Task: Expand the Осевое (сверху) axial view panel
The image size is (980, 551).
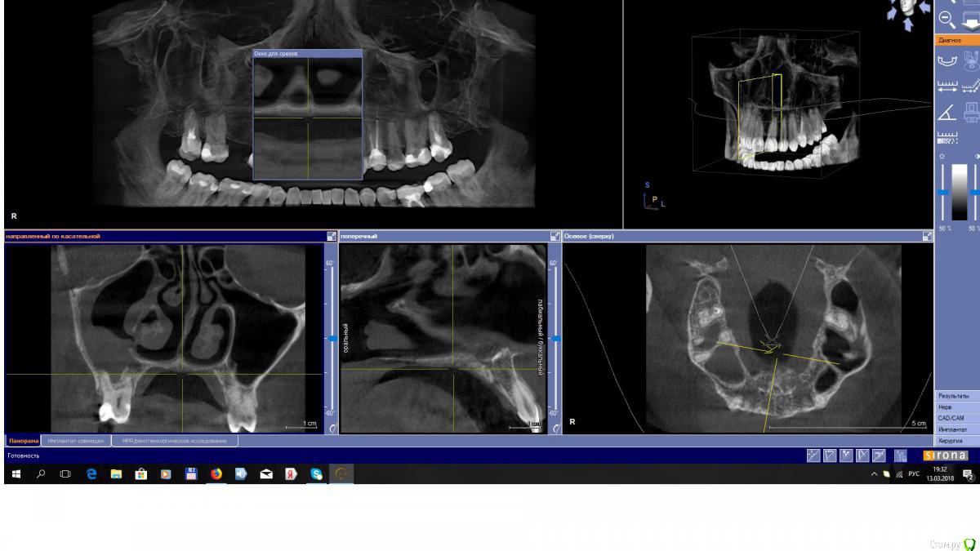Action: click(x=927, y=236)
